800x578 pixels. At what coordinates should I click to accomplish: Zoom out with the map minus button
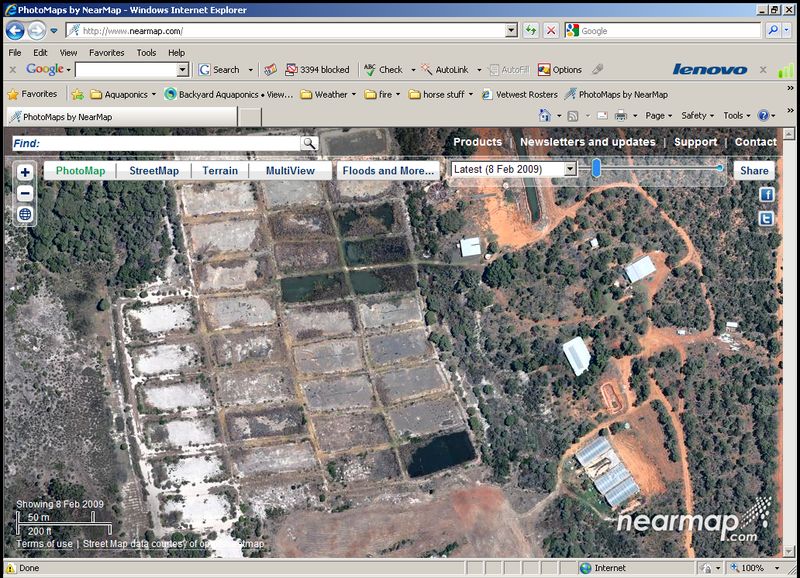tap(25, 193)
